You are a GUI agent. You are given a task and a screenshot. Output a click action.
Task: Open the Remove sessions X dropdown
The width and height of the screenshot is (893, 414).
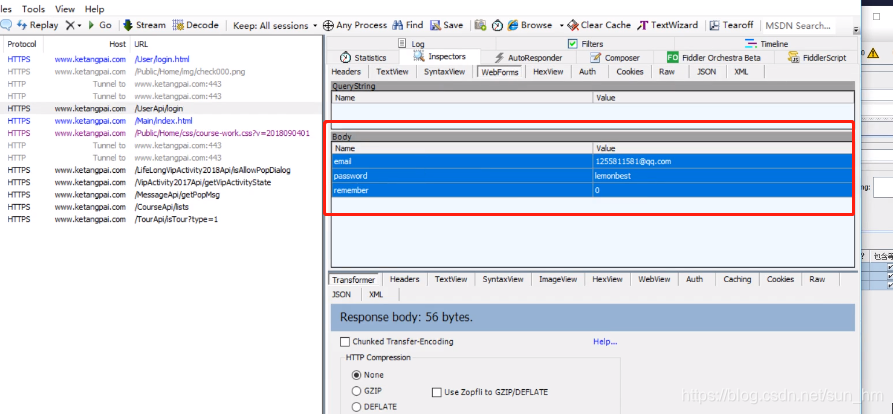pos(73,25)
